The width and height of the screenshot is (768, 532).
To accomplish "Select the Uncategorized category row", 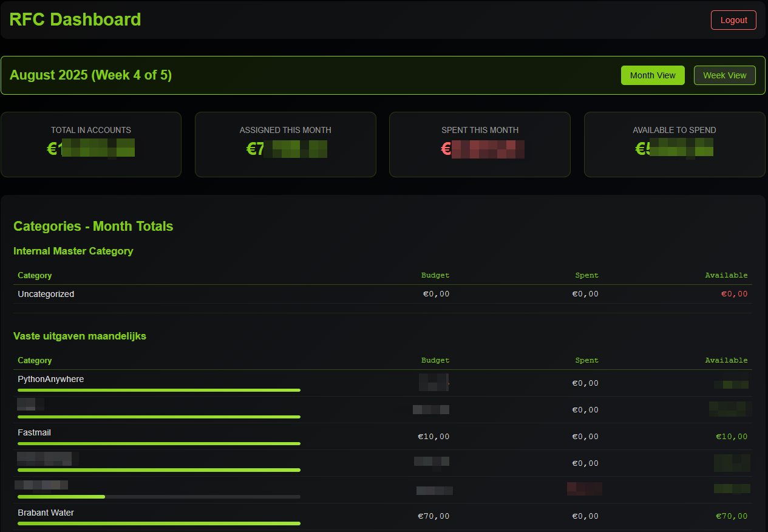I will pos(46,294).
